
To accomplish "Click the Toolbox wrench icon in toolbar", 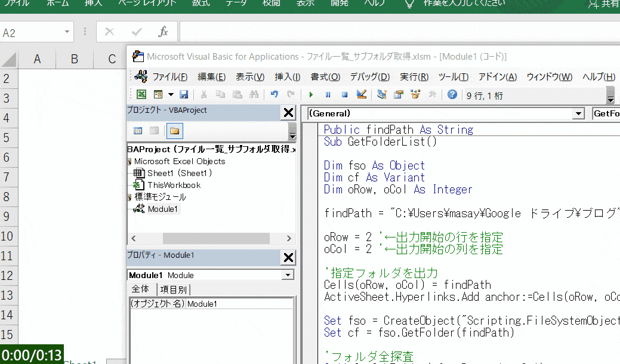I will (x=432, y=94).
